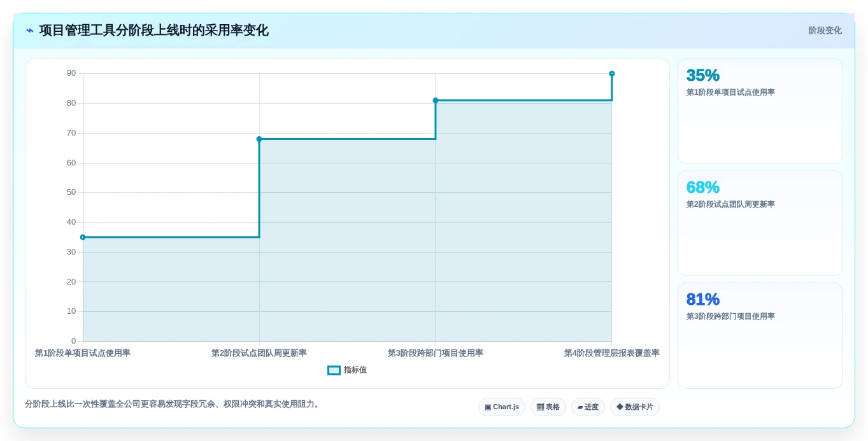868x441 pixels.
Task: Click the 第3阶段跨部门项目使用率 card caption
Action: tap(730, 316)
